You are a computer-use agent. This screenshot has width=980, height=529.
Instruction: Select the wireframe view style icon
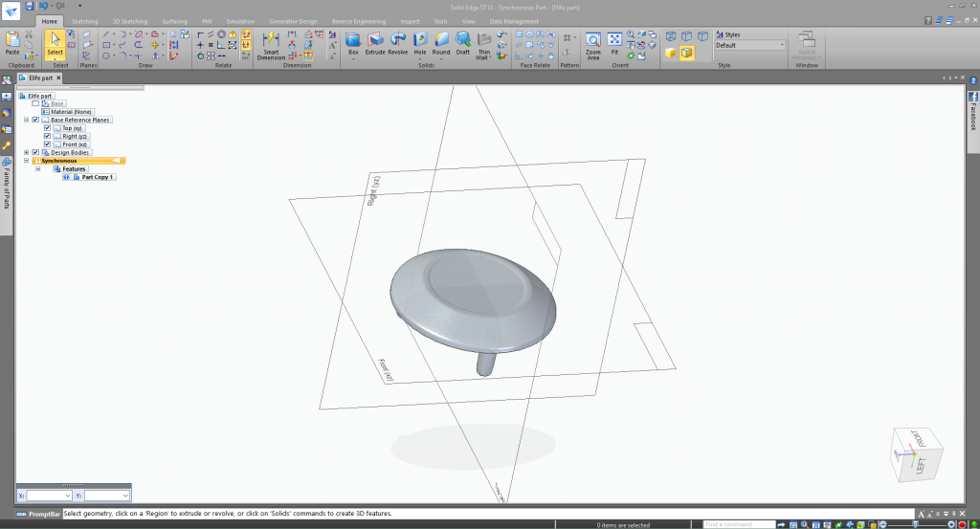671,36
